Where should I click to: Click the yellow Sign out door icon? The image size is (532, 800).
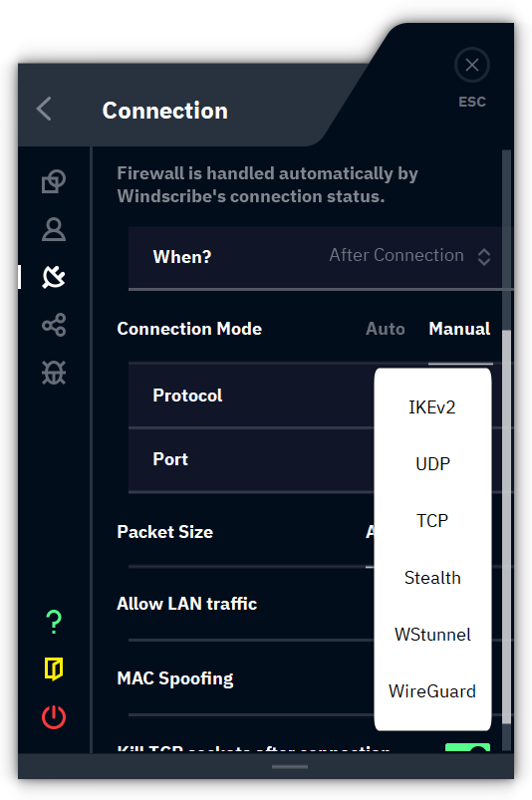coord(54,668)
